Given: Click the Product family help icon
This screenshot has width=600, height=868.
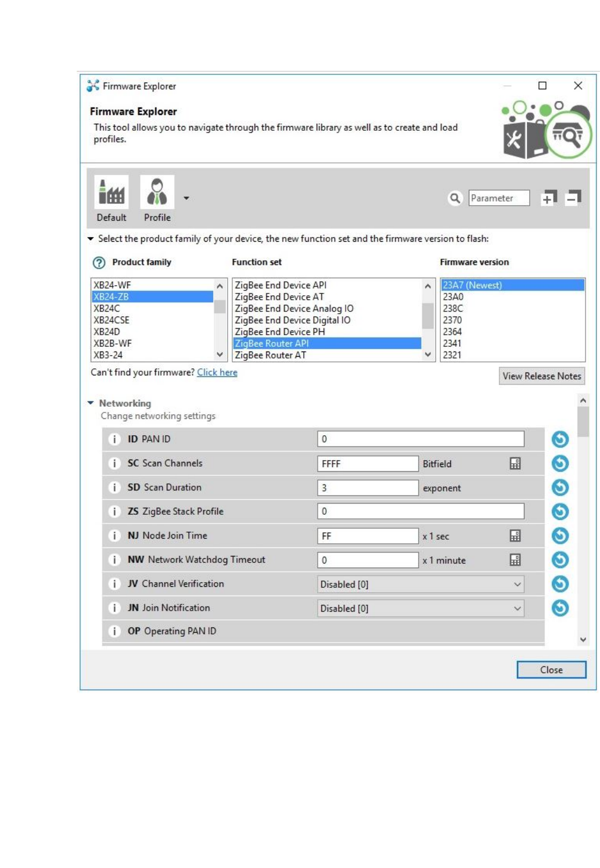Looking at the screenshot, I should [99, 263].
